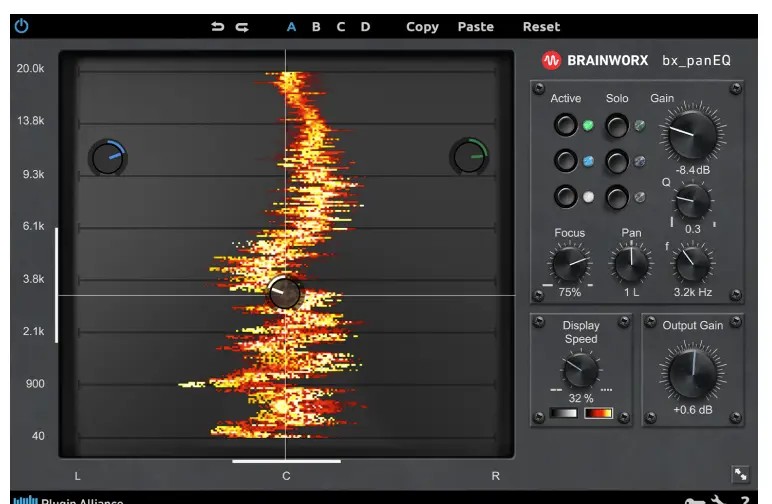
Task: Select the white band node at crosshair
Action: point(284,292)
